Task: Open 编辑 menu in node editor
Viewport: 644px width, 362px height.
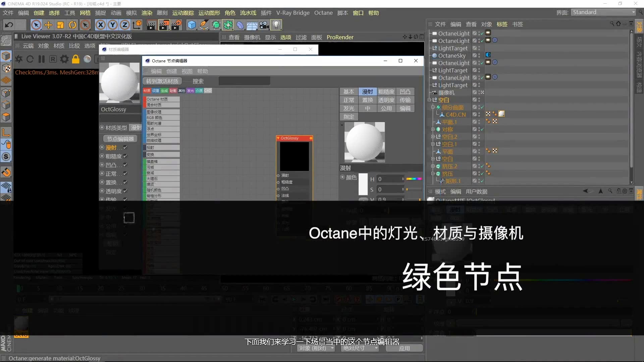Action: pyautogui.click(x=156, y=71)
